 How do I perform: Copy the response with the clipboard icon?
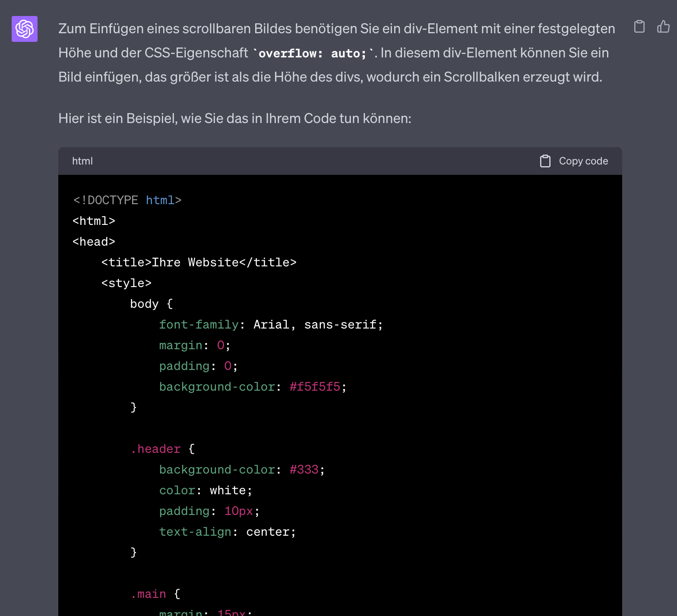click(639, 27)
